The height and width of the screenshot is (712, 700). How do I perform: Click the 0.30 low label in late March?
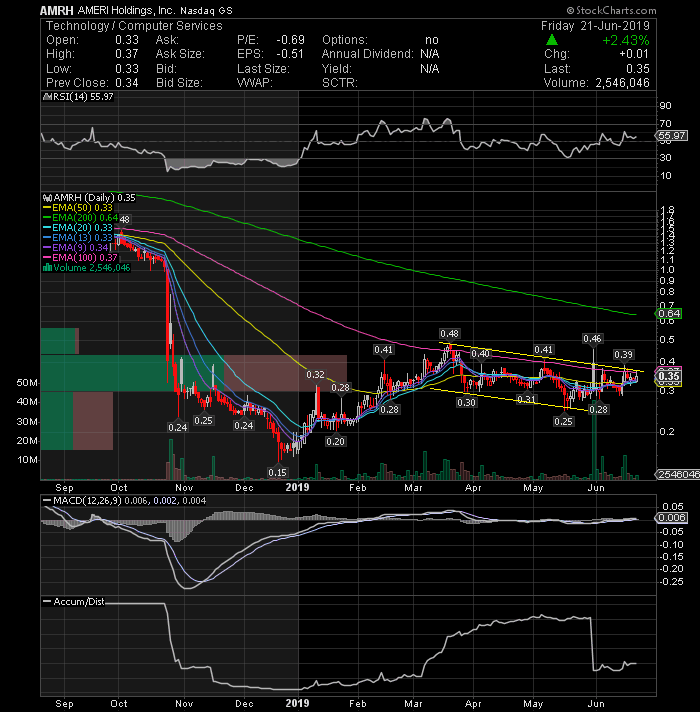click(466, 402)
